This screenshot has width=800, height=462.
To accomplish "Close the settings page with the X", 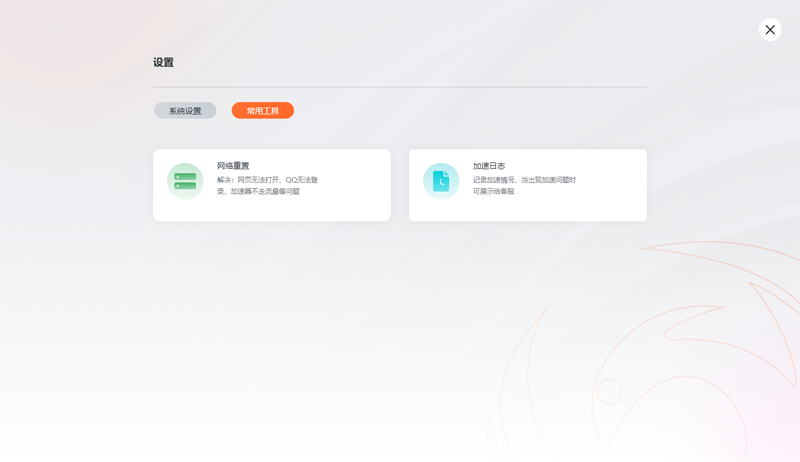I will point(770,30).
